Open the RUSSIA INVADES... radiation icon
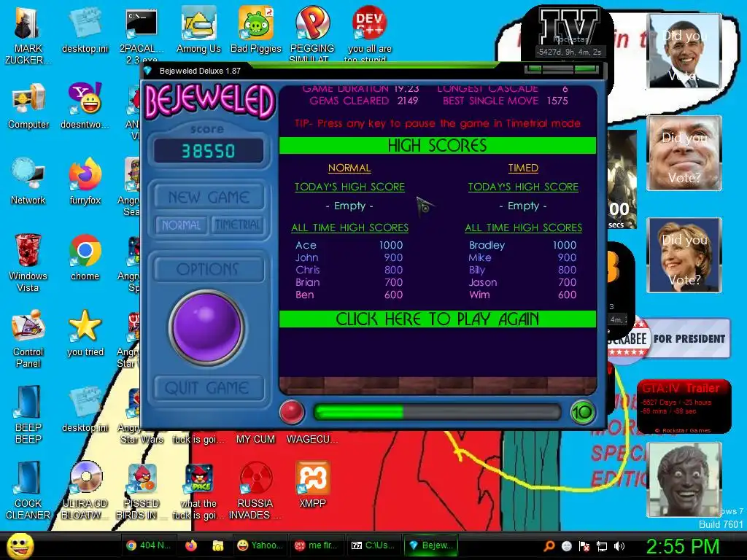The image size is (747, 560). click(x=255, y=491)
